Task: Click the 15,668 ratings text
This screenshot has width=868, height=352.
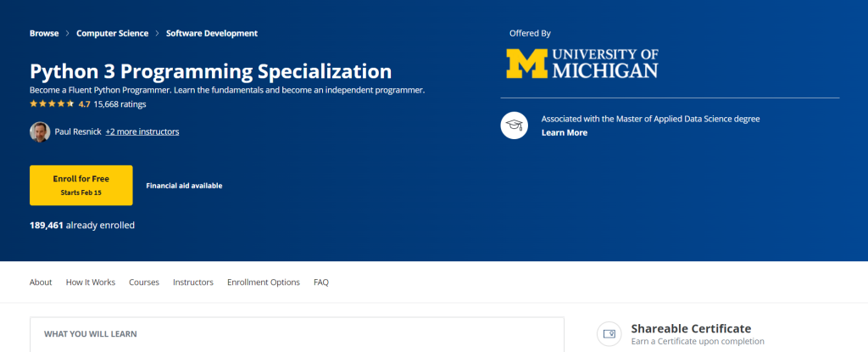Action: tap(120, 103)
